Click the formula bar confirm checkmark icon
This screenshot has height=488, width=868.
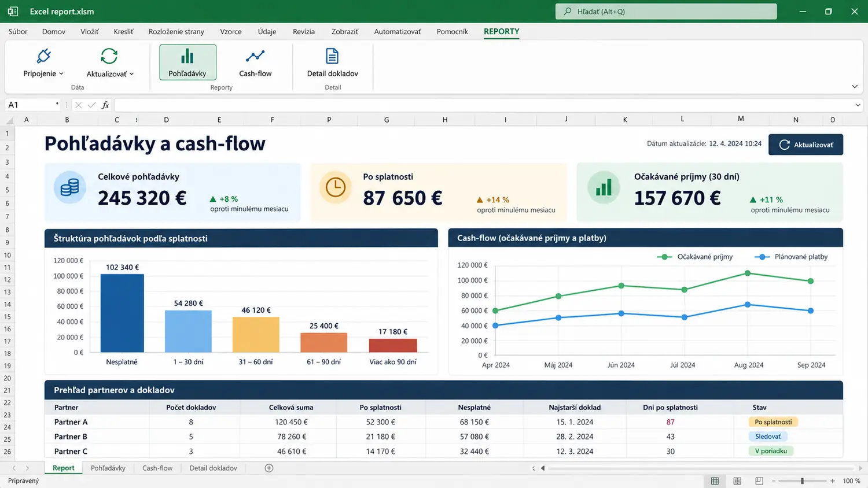click(x=91, y=105)
